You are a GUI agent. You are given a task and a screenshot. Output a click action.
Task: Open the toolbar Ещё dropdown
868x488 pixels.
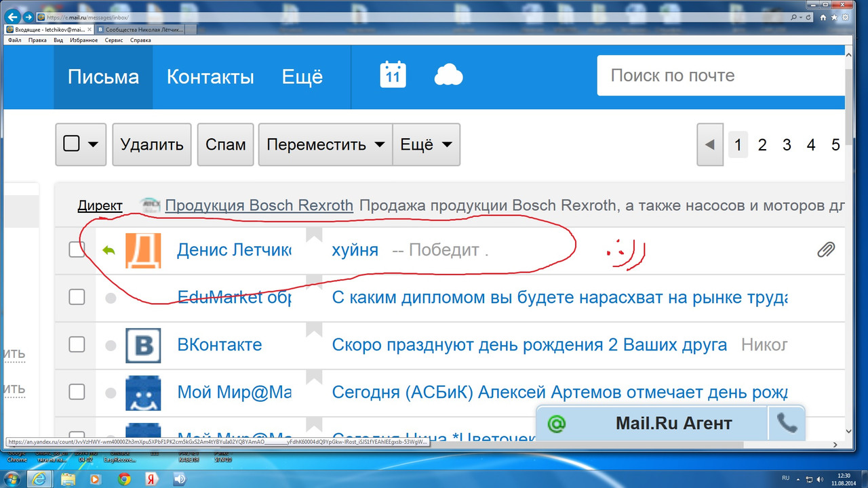[x=427, y=144]
